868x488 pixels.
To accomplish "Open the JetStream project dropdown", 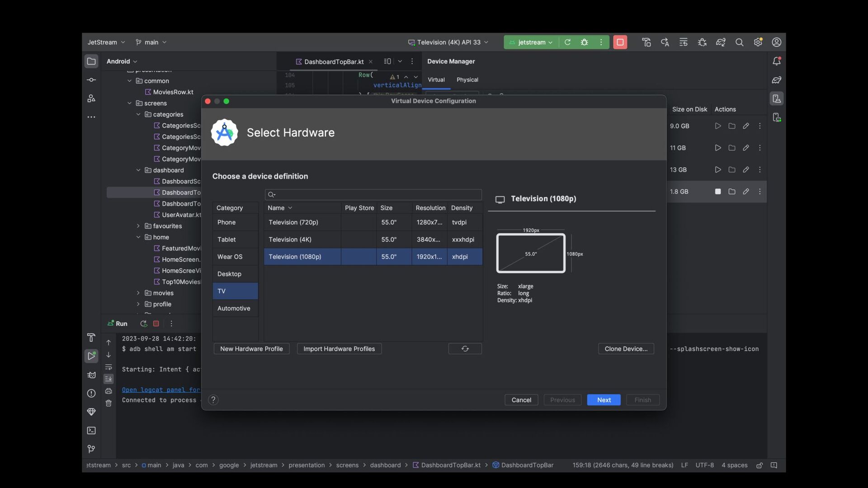I will (x=106, y=42).
